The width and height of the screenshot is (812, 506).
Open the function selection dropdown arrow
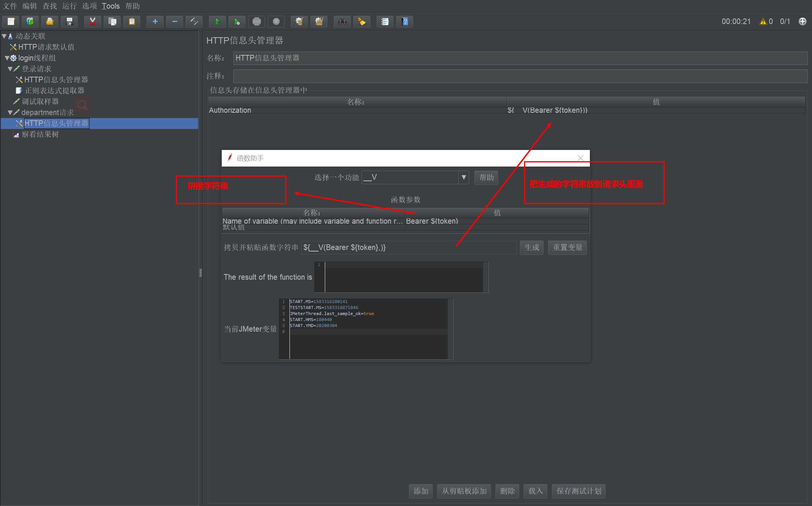(x=464, y=177)
